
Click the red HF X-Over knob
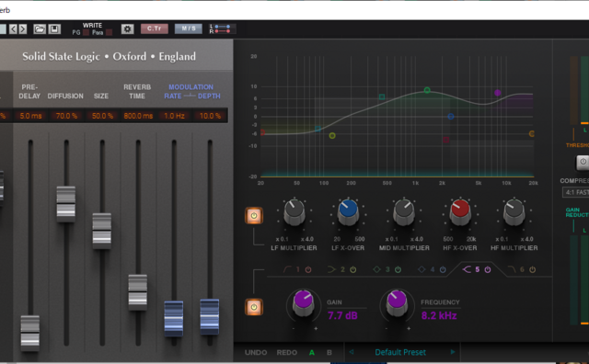460,212
